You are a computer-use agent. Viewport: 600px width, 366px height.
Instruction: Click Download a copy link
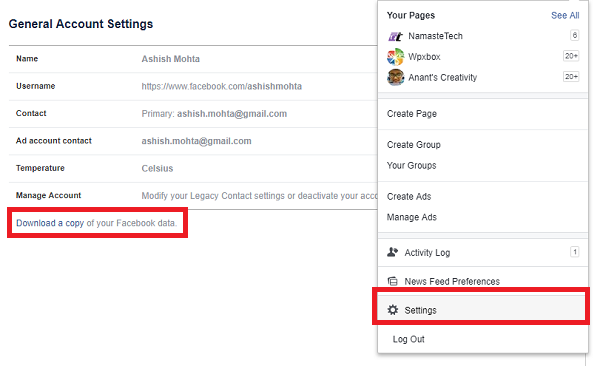(50, 223)
